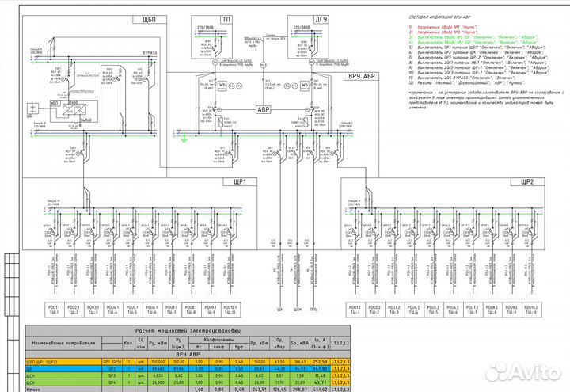Select the ТП transformer substation label
The image size is (570, 392).
pos(204,17)
